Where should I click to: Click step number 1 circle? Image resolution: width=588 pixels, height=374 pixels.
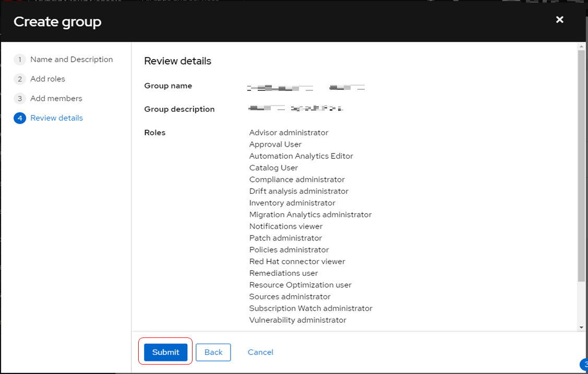[x=20, y=60]
